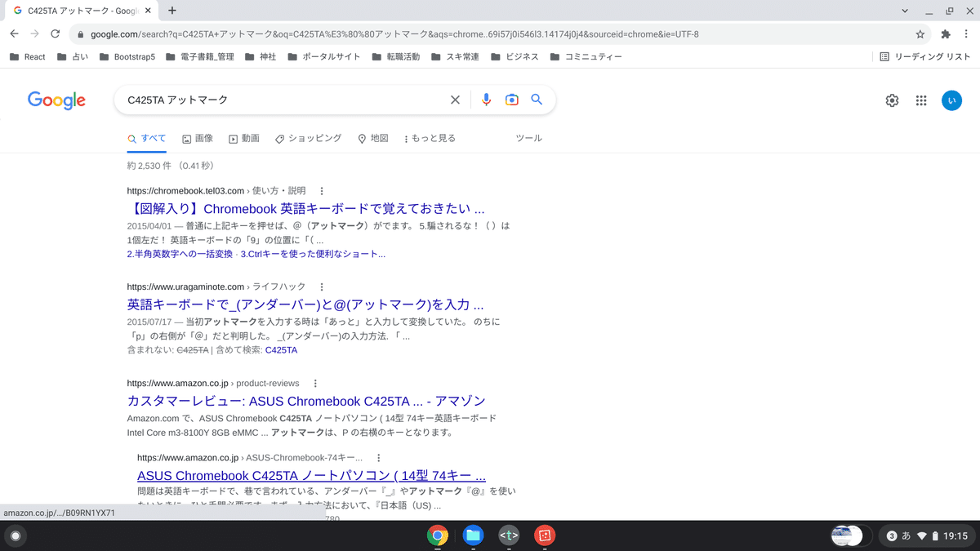Open more options for uragaminote.com result

(322, 287)
